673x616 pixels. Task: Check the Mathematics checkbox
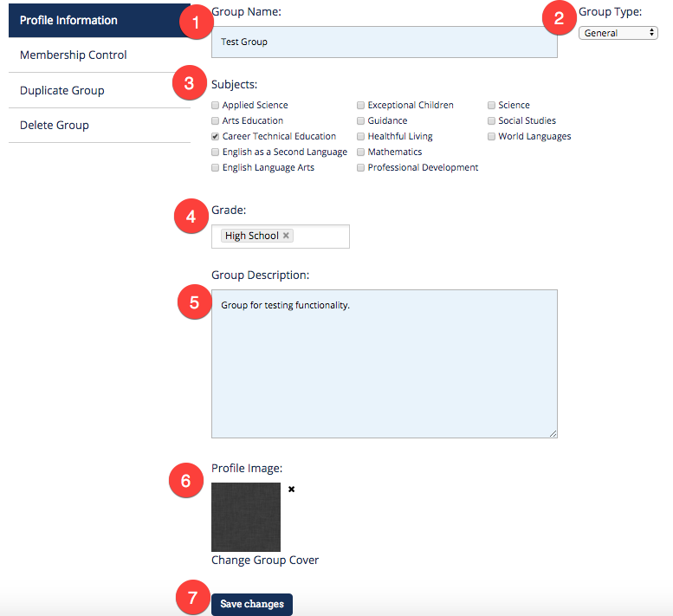point(360,152)
